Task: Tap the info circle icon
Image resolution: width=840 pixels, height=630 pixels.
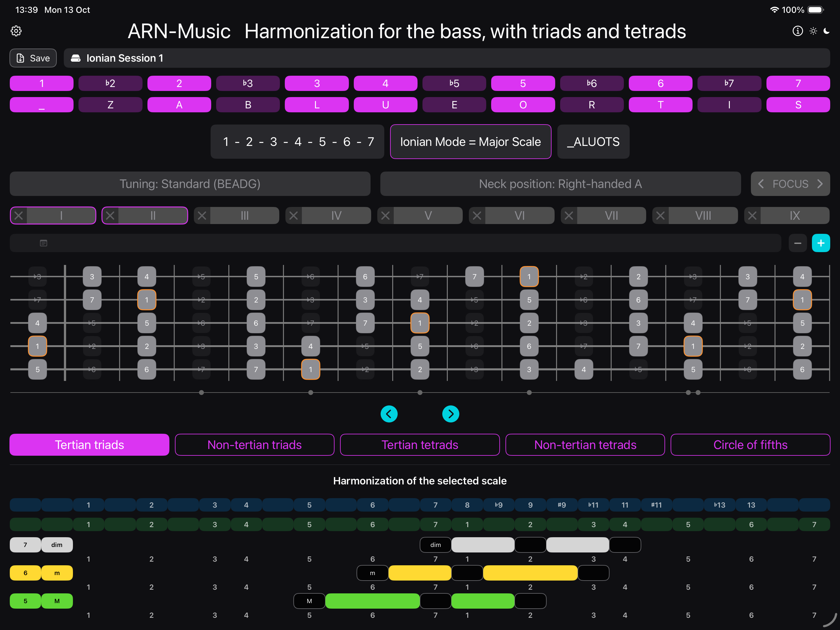Action: point(798,31)
